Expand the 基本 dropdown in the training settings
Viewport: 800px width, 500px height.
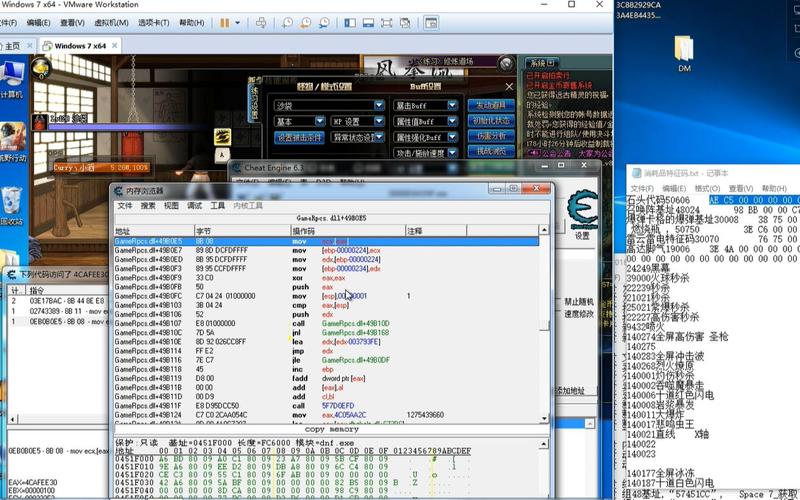pyautogui.click(x=319, y=121)
